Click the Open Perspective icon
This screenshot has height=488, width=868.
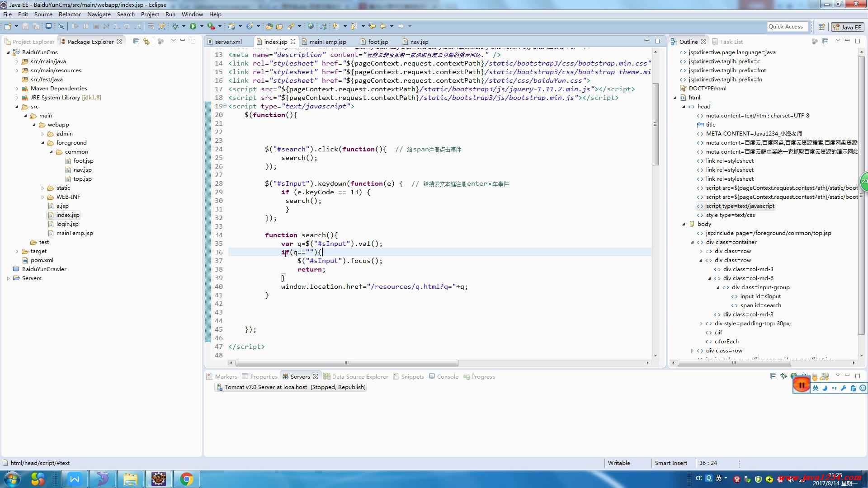tap(821, 27)
